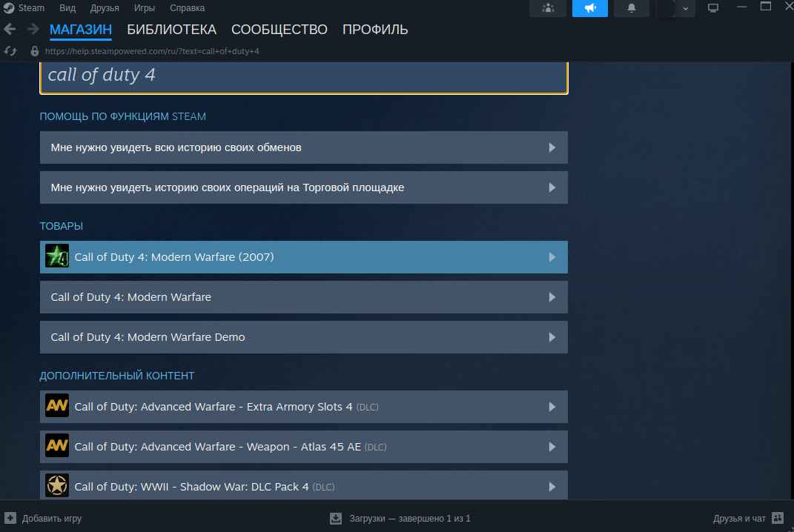Click the ДОПОЛНИТЕЛЬНЫЙ КОНТЕНТ heading
Screen dimensions: 794x532
pos(117,376)
